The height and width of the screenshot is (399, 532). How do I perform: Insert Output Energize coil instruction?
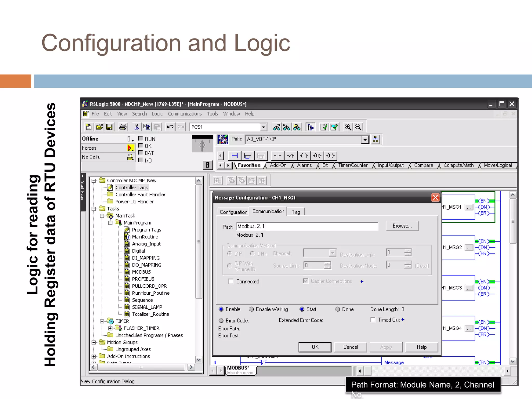pos(304,156)
